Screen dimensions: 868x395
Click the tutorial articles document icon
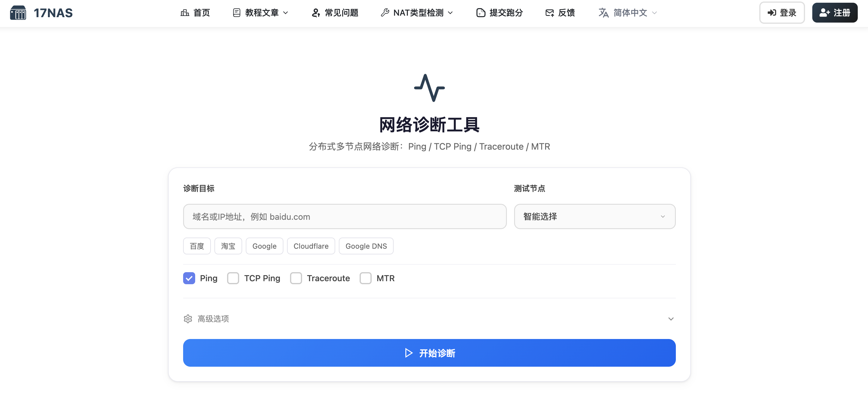point(236,13)
